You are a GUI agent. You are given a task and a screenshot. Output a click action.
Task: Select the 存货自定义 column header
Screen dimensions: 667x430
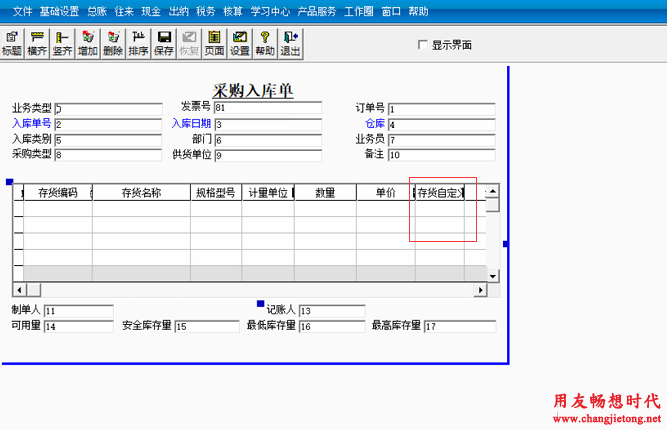(440, 193)
